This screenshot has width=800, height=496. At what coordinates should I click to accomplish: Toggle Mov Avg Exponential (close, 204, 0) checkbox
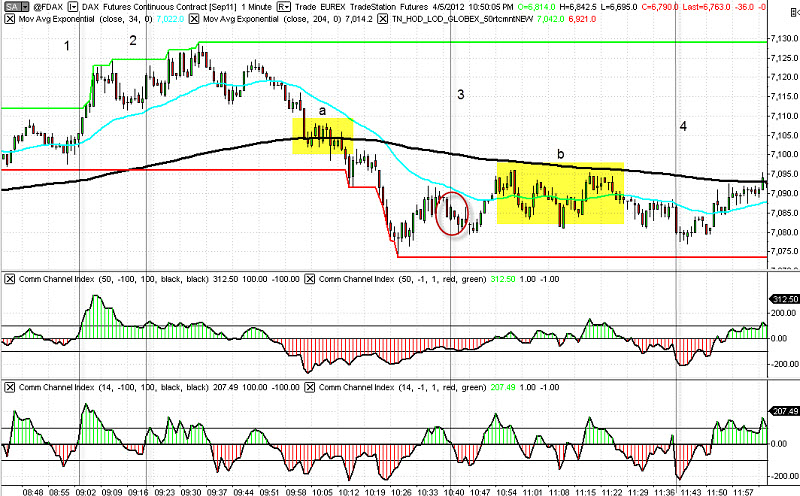(194, 19)
